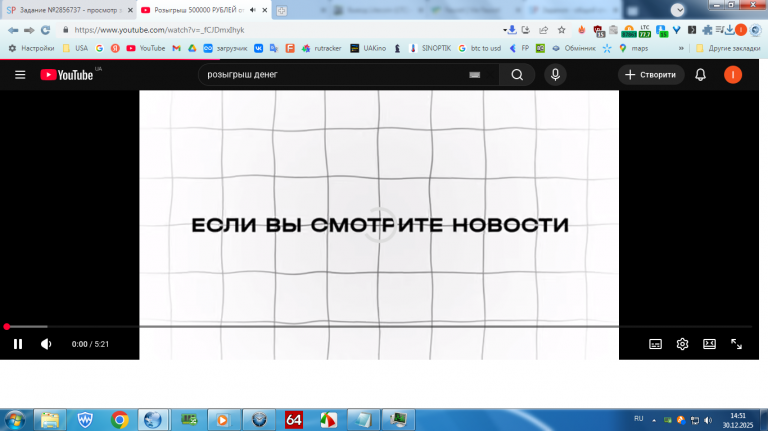Share this page from address bar
The image size is (768, 431).
[543, 30]
